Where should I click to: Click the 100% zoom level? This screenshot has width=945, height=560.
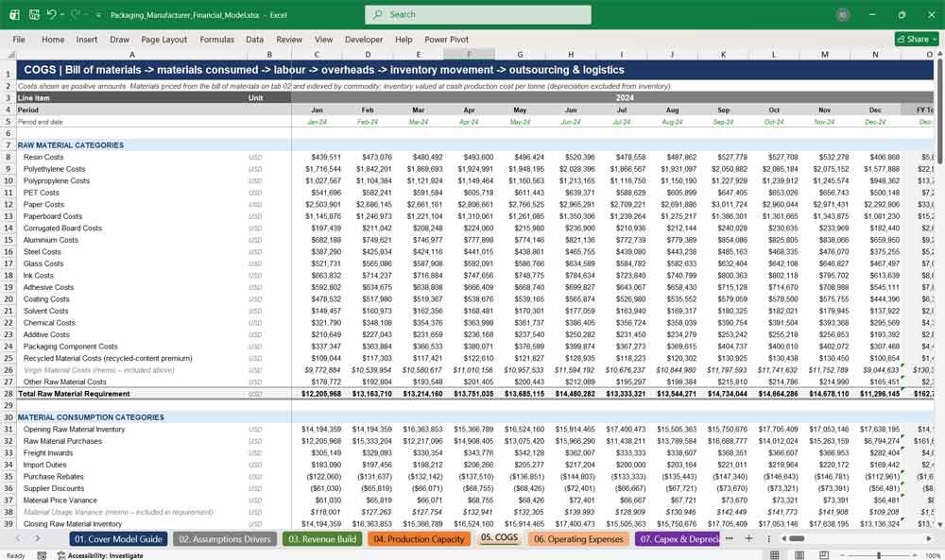pos(933,555)
